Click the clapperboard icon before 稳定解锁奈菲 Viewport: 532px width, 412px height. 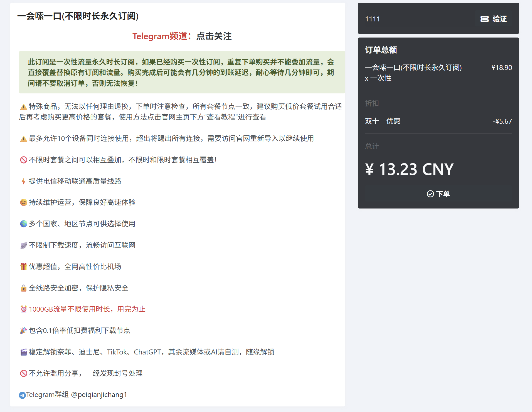[24, 352]
